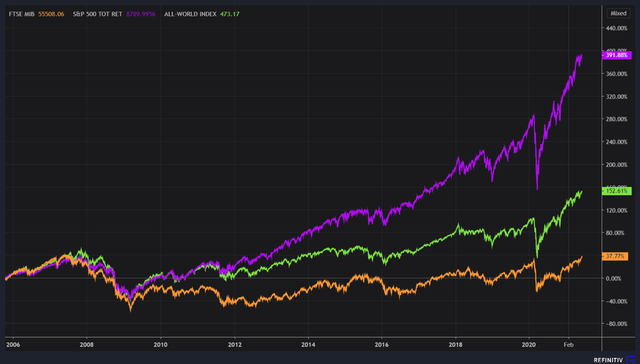Viewport: 640px width, 364px height.
Task: Click the REFINITIV brand text
Action: (608, 360)
